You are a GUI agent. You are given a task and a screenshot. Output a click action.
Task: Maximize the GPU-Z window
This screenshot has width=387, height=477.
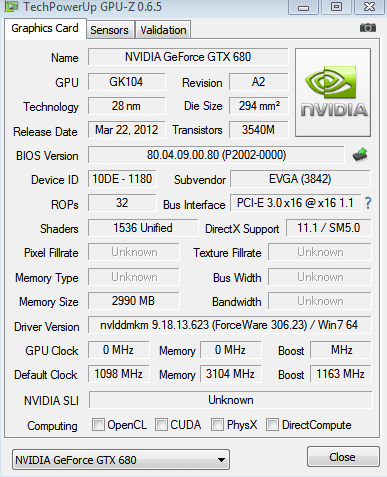pyautogui.click(x=336, y=7)
